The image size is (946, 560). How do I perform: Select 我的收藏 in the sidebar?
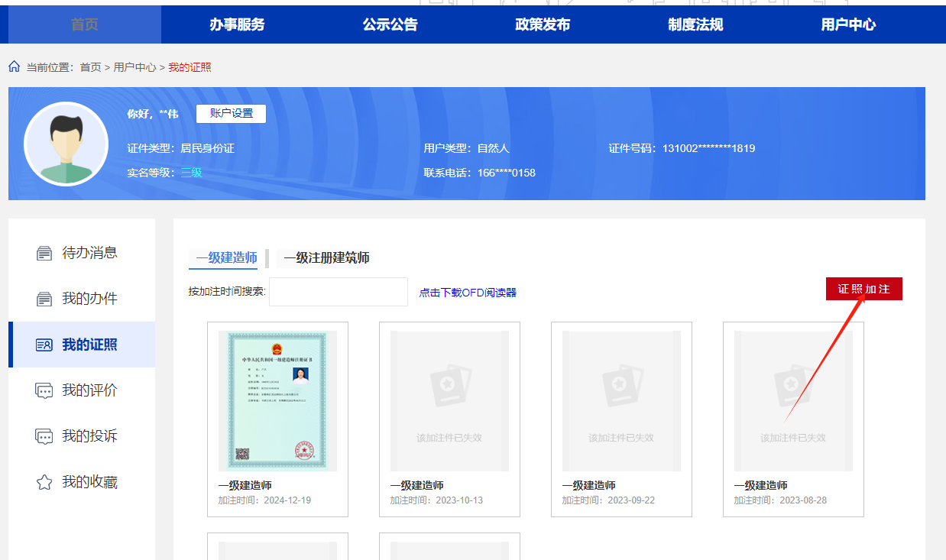pos(82,482)
